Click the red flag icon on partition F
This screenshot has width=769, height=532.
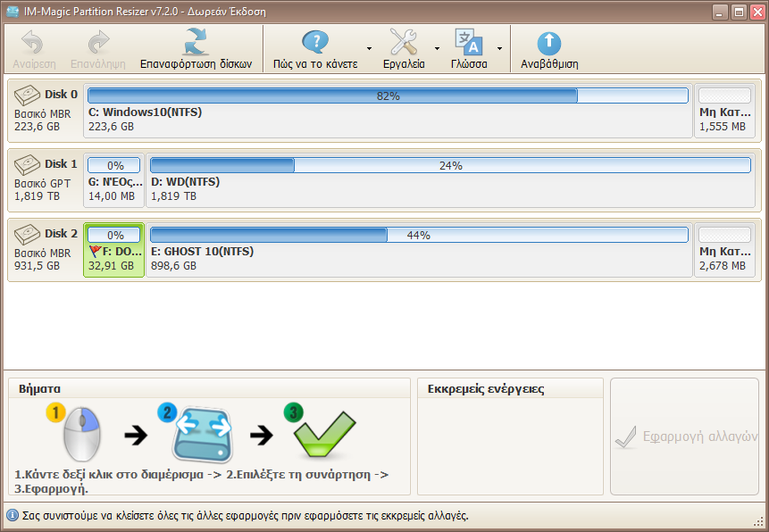(x=96, y=252)
